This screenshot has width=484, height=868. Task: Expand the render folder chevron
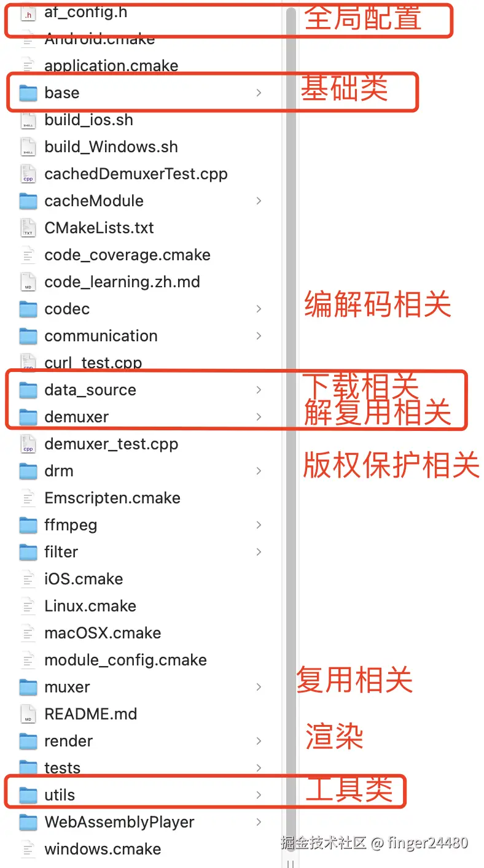click(x=259, y=741)
